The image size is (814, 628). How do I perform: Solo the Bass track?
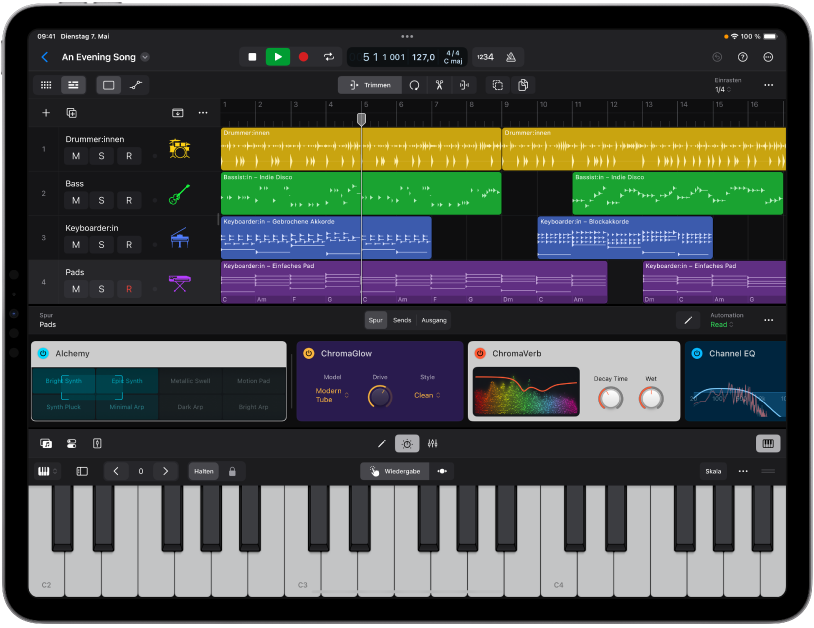pos(101,200)
